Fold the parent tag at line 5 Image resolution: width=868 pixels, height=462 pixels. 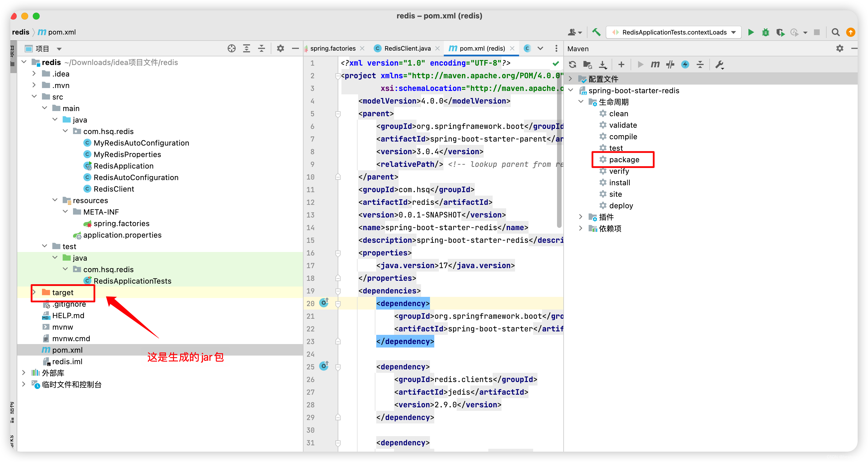(338, 114)
